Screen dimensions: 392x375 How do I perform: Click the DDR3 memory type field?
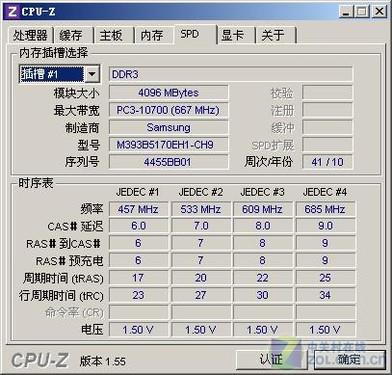(231, 74)
